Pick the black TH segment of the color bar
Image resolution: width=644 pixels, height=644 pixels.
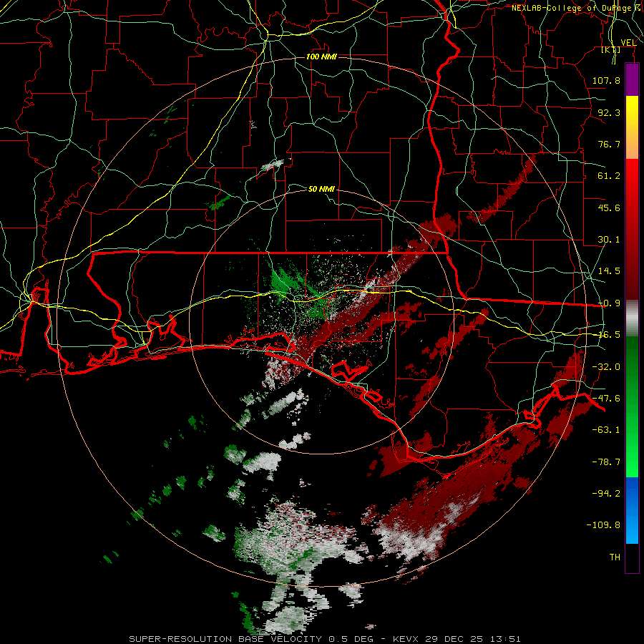pyautogui.click(x=632, y=557)
